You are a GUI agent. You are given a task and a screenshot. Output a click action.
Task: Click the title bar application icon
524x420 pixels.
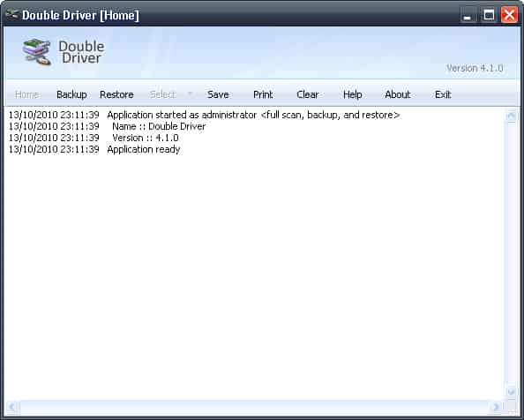coord(12,15)
